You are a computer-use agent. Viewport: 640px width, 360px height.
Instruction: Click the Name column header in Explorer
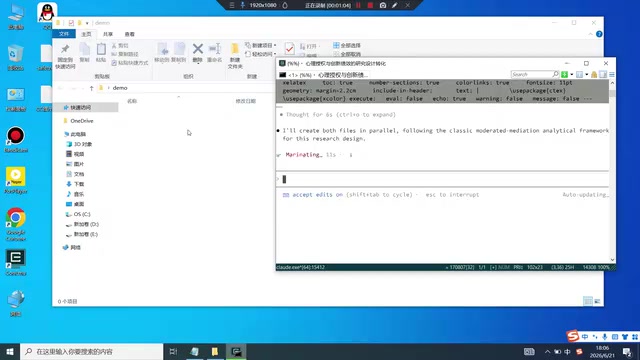132,101
